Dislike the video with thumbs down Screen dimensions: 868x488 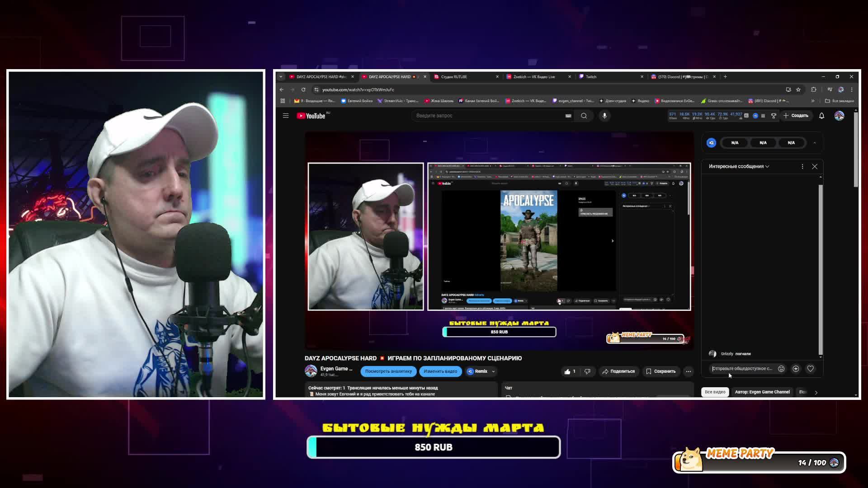coord(587,371)
